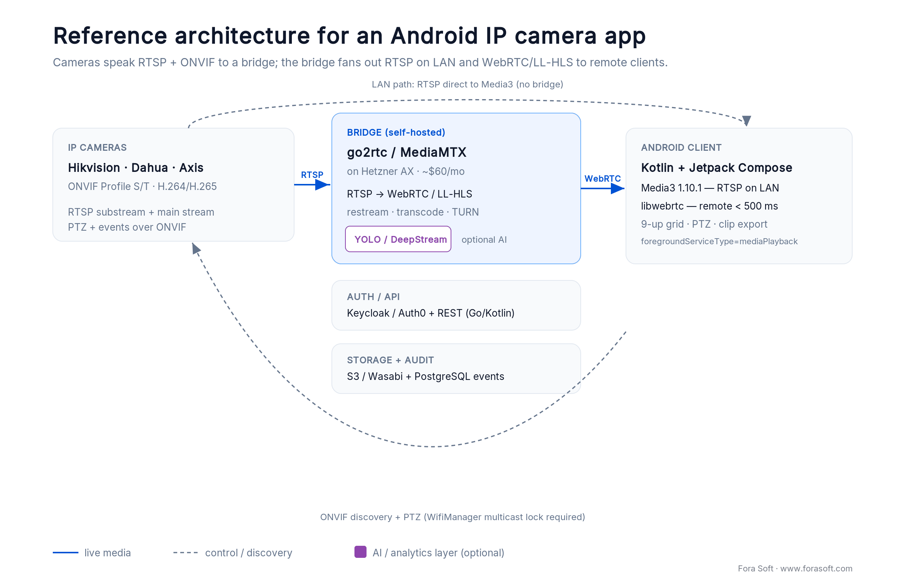
Task: Click 'on Hetzner AX · ~$60/mo' text
Action: click(406, 171)
